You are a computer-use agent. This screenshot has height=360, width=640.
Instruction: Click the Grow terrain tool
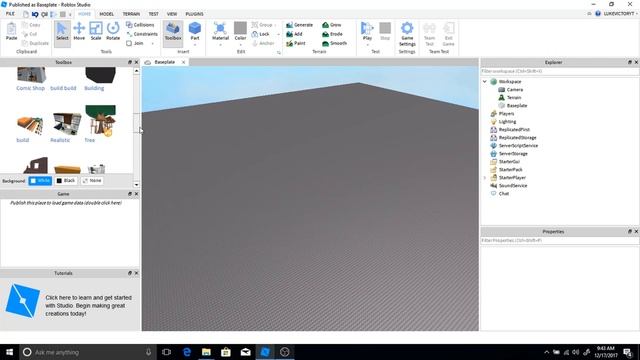point(331,25)
